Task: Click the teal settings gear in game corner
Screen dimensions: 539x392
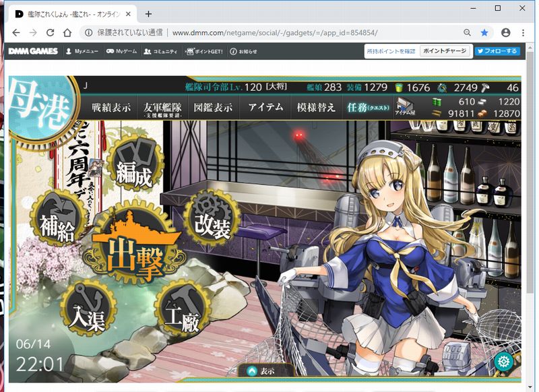Action: tap(503, 362)
